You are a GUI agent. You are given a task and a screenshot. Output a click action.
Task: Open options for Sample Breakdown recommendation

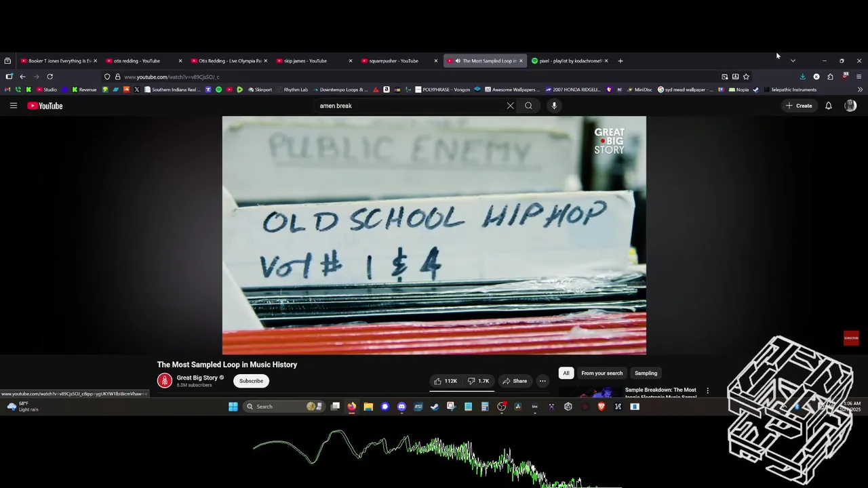click(x=707, y=390)
